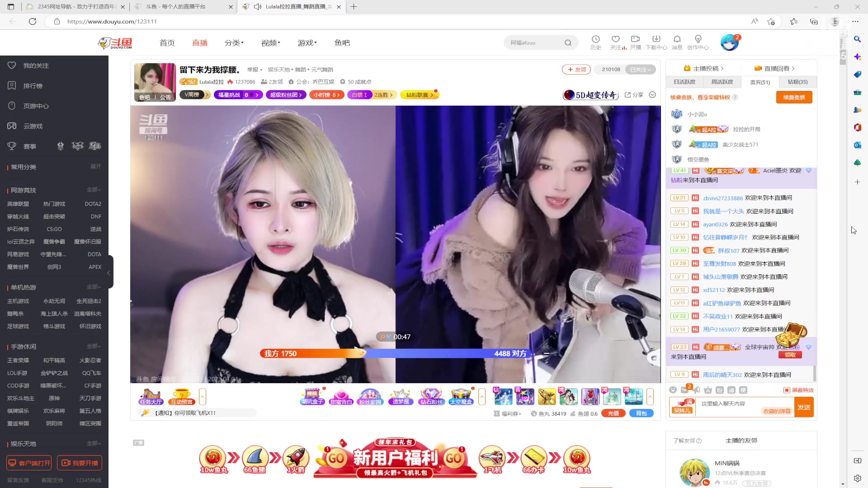The image size is (868, 488).
Task: Toggle the 滤 chat filter icon
Action: (x=732, y=390)
